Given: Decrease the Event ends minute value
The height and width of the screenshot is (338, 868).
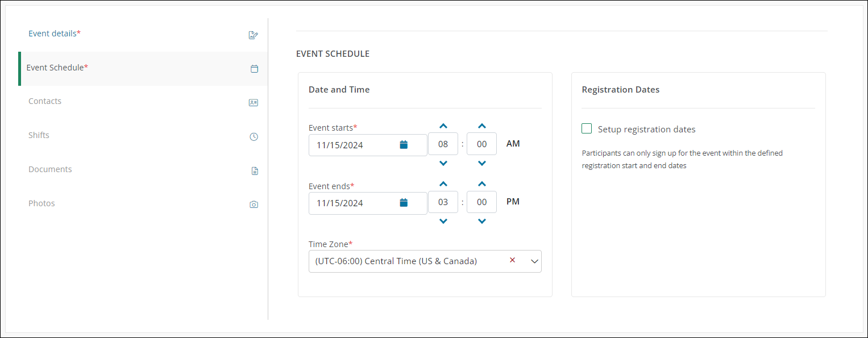Looking at the screenshot, I should (482, 222).
